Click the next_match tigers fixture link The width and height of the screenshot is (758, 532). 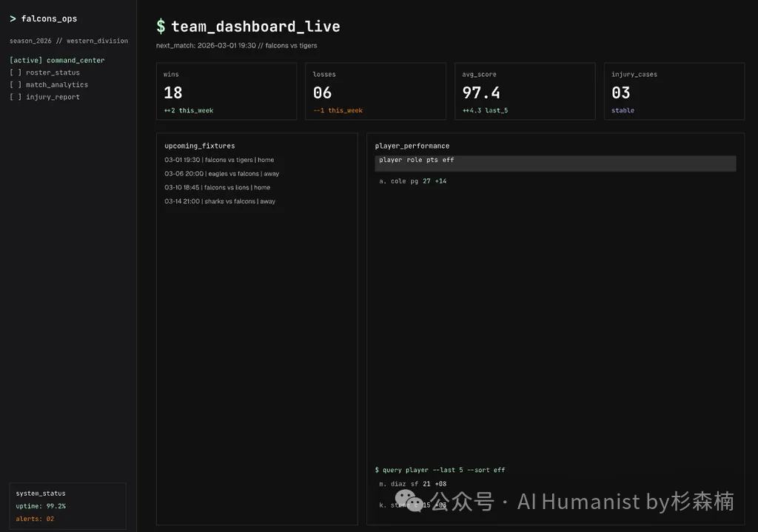pos(237,44)
